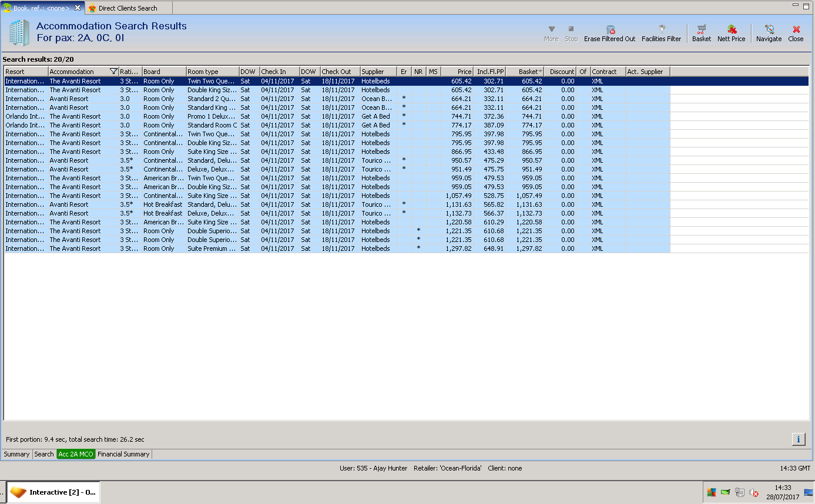Open the Facilities Filter tool
Screen dimensions: 815x504
point(661,30)
